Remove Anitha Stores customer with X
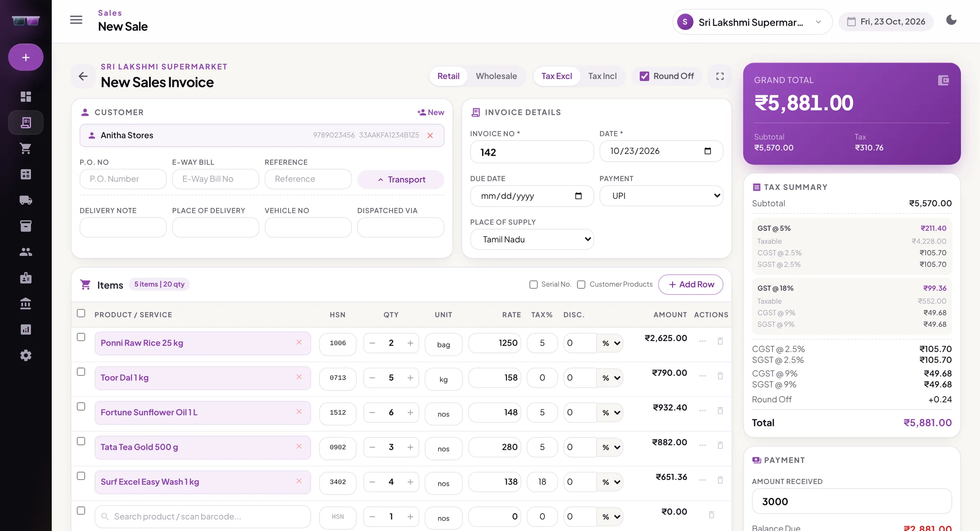 [430, 136]
